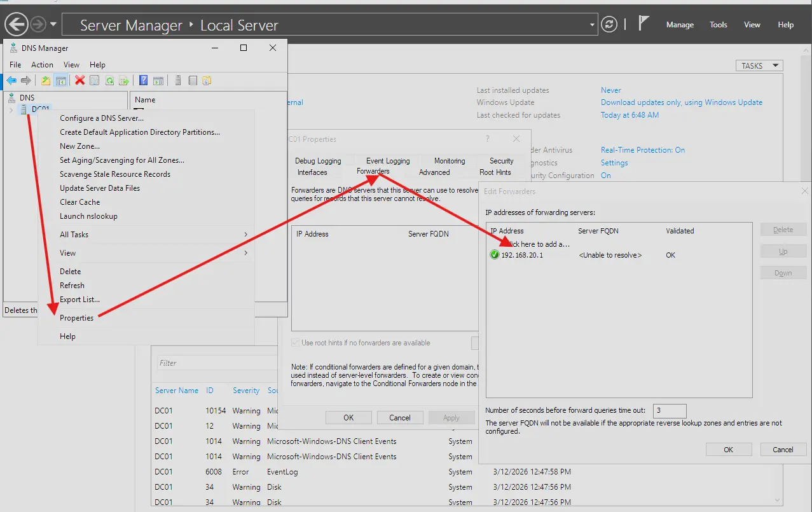The image size is (812, 512).
Task: Open the notifications flag in Server Manager
Action: click(x=643, y=24)
